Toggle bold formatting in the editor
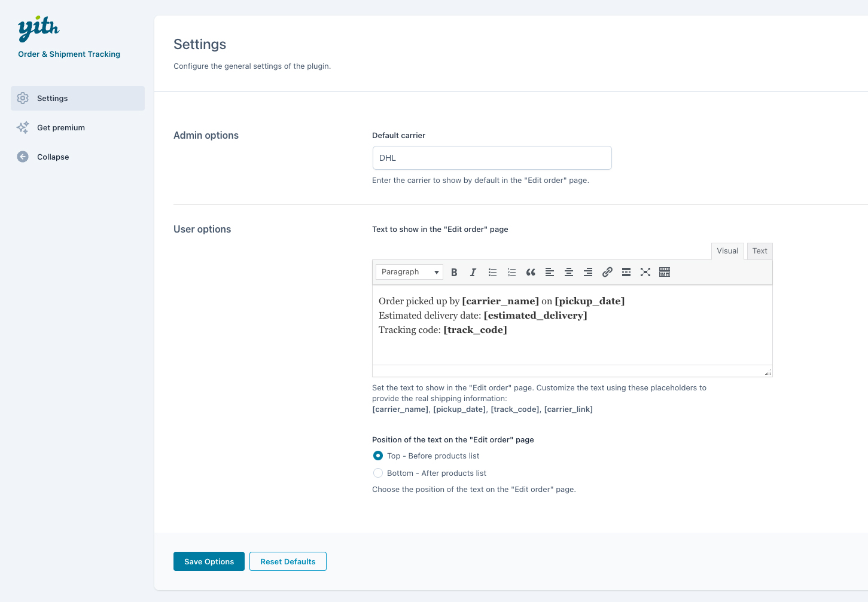 (454, 272)
